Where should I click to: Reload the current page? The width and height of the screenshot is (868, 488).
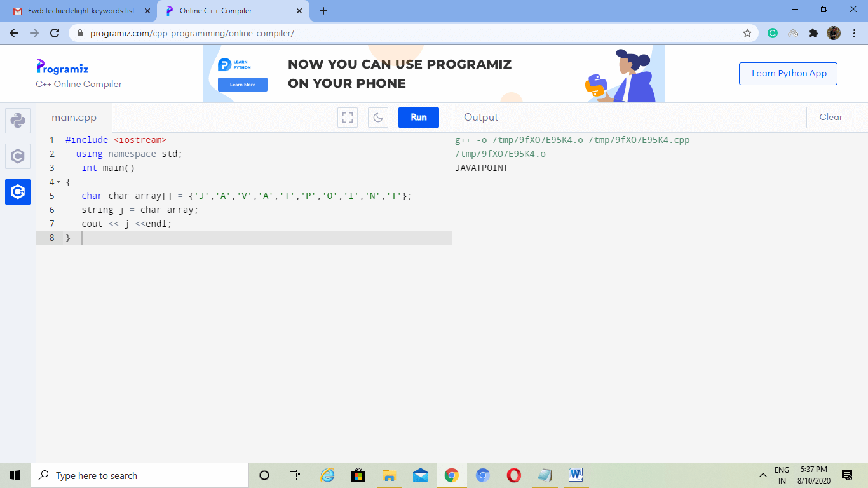[x=55, y=33]
